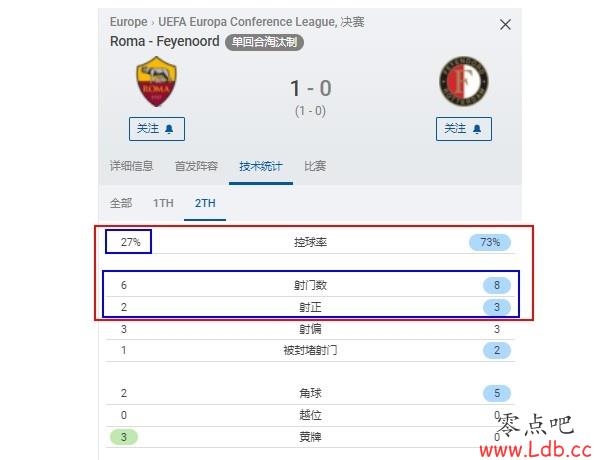Click the Europe breadcrumb link

(x=128, y=22)
